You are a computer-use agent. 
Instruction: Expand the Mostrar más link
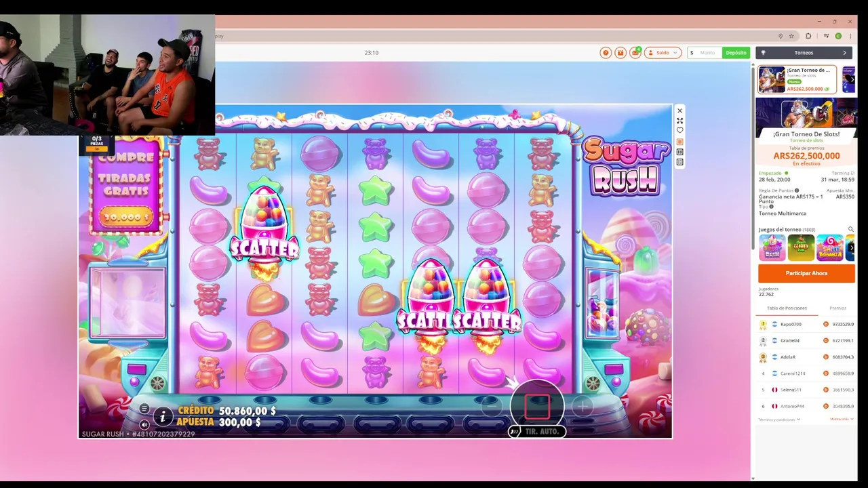tap(841, 419)
